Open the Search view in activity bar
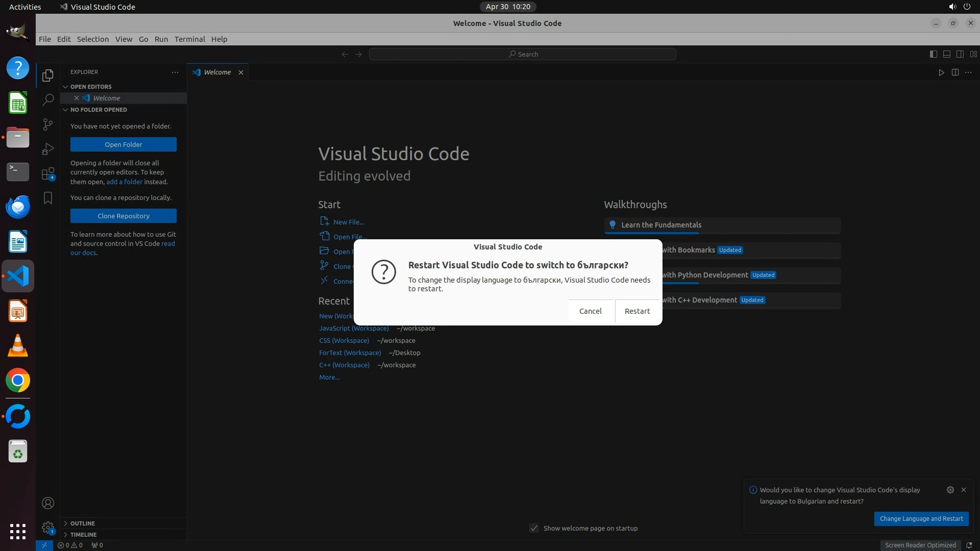This screenshot has width=980, height=551. (x=48, y=99)
